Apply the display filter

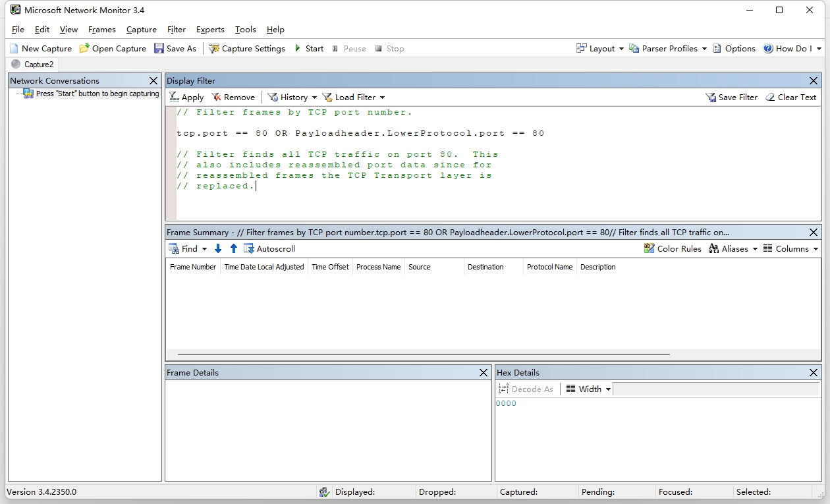[186, 97]
